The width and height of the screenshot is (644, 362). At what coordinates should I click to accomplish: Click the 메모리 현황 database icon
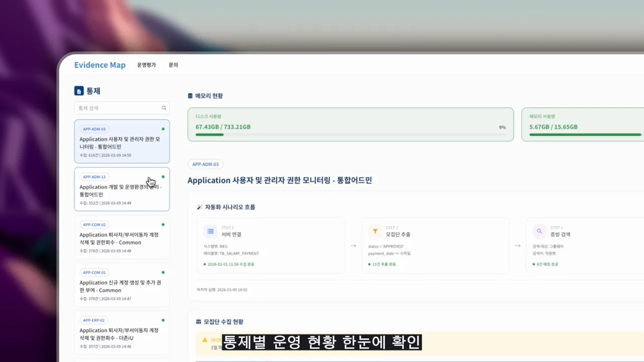tap(190, 96)
